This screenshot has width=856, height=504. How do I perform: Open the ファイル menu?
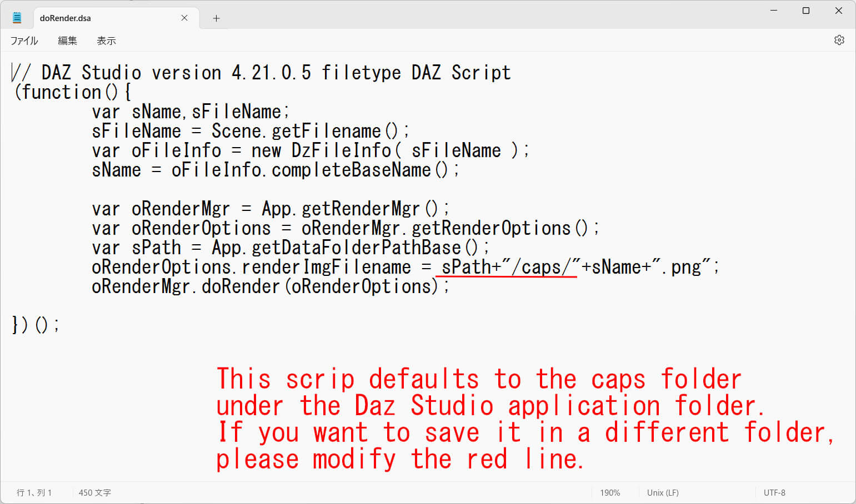tap(24, 41)
